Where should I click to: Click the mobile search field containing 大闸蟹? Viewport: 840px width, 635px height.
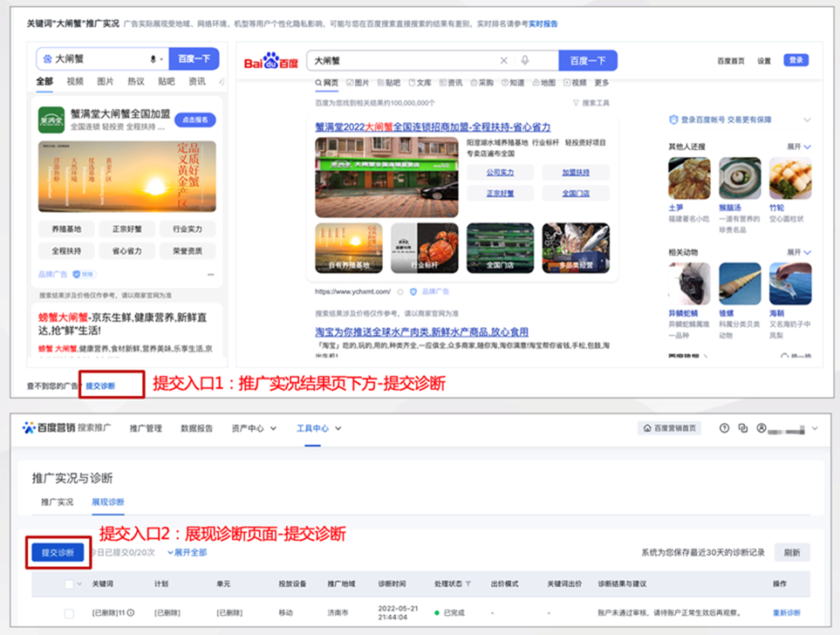coord(102,59)
